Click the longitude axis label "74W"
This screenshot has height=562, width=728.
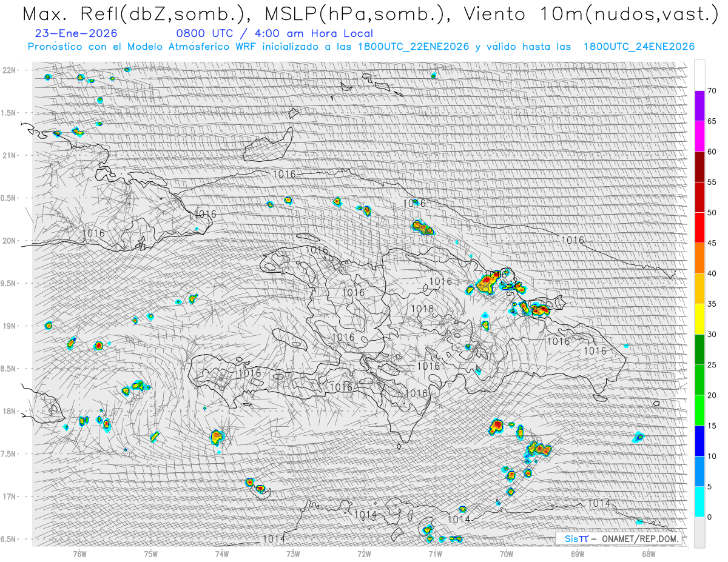[x=222, y=554]
